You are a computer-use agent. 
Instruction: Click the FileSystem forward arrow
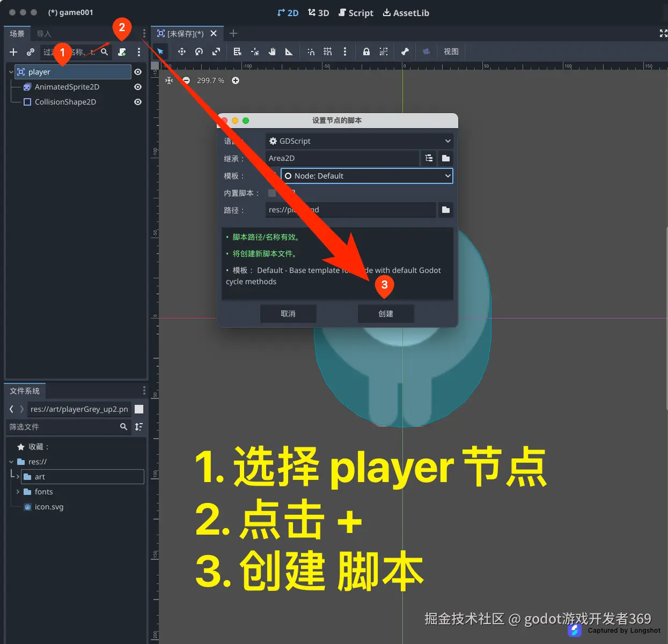pos(21,409)
